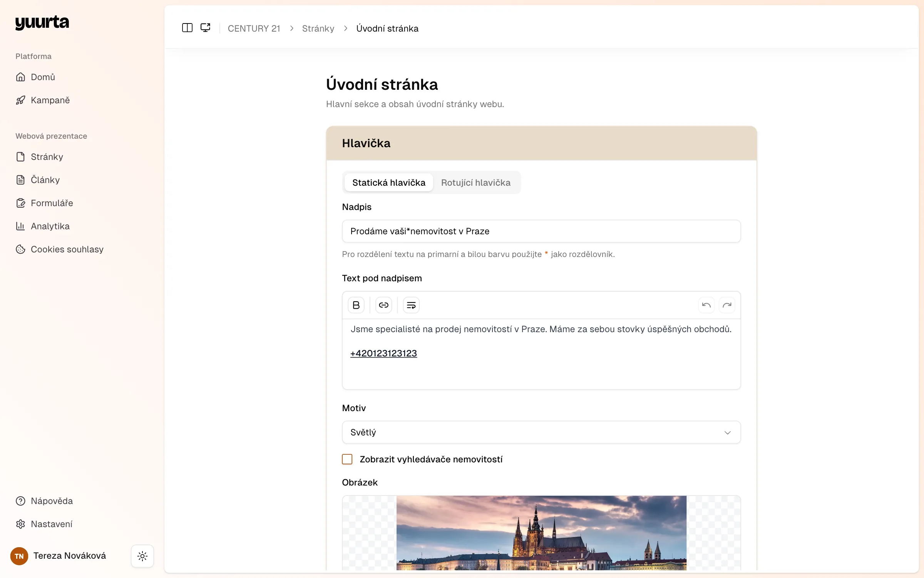Viewport: 924px width, 578px height.
Task: Click the Úvodní stránka page heading
Action: click(x=382, y=84)
